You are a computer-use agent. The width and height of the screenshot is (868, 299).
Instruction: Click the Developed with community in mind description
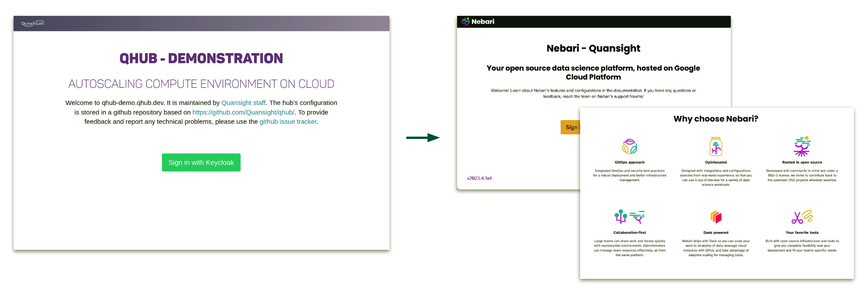point(802,176)
